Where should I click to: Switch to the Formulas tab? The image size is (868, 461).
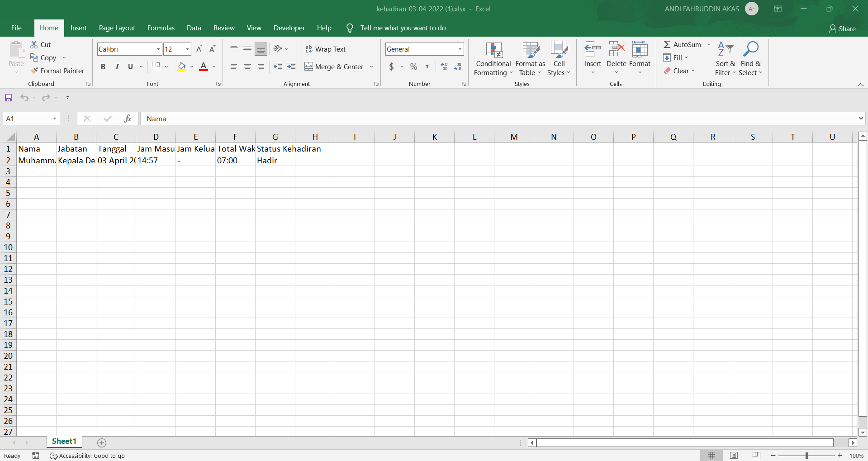(x=161, y=28)
